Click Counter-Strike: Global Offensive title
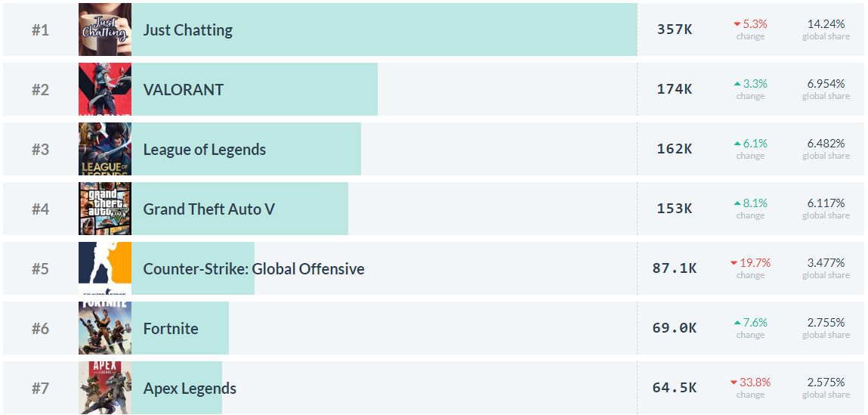 pyautogui.click(x=253, y=269)
